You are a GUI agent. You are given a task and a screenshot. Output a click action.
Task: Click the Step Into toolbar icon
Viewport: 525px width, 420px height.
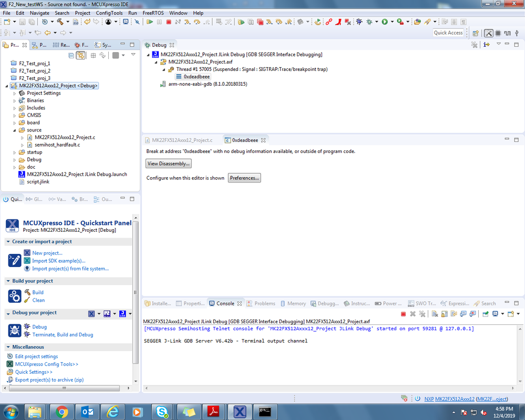click(188, 22)
